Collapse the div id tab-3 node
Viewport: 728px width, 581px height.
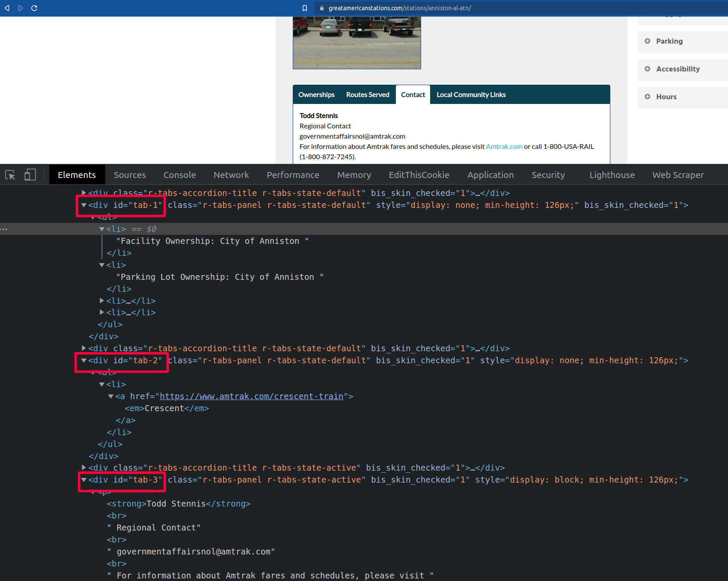[84, 480]
